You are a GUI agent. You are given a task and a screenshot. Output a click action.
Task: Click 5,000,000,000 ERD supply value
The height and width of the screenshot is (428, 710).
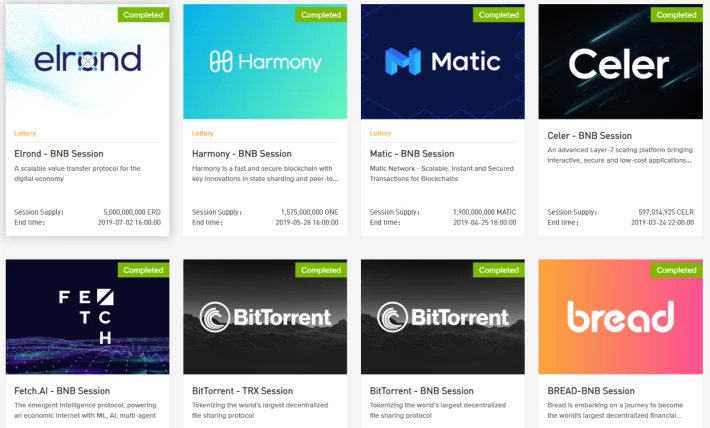[x=132, y=212]
